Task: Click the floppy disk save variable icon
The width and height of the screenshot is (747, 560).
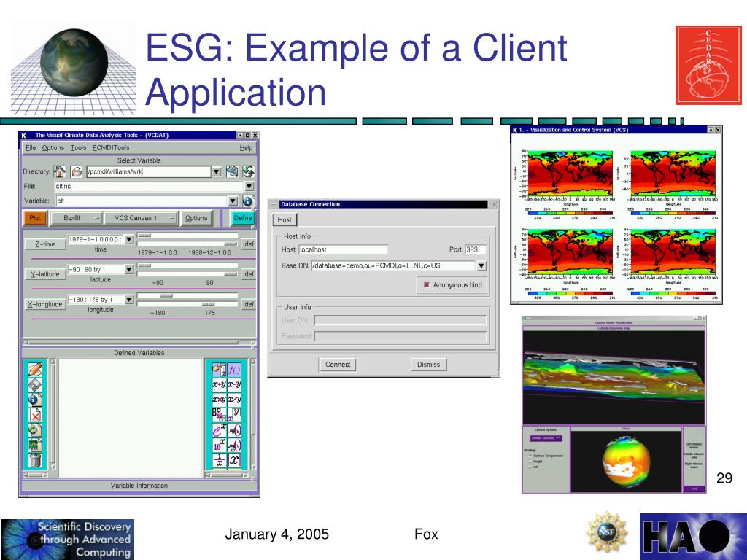Action: tap(35, 384)
